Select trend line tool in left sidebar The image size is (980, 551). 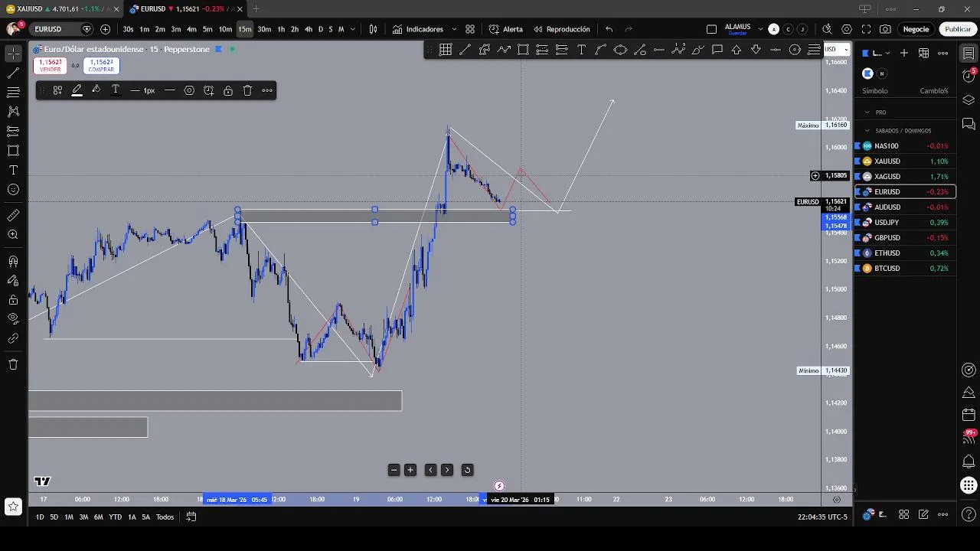coord(13,73)
